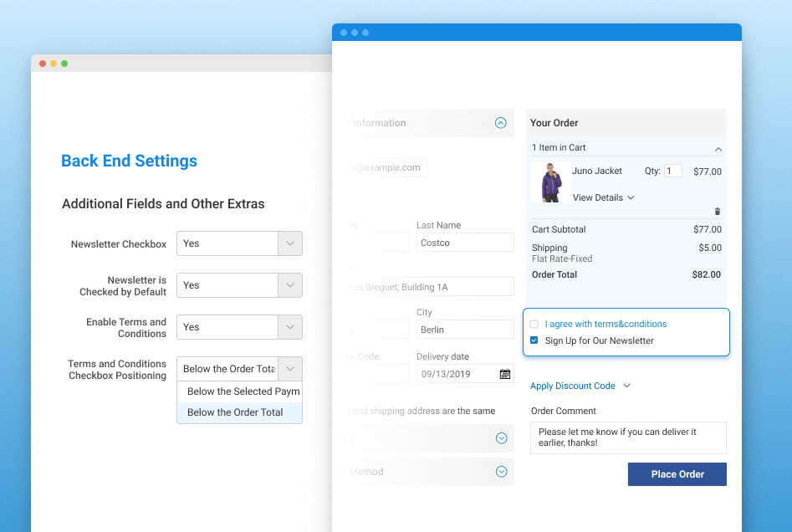Collapse the information section with circled chevron
Screen dimensions: 792x532
[x=500, y=123]
